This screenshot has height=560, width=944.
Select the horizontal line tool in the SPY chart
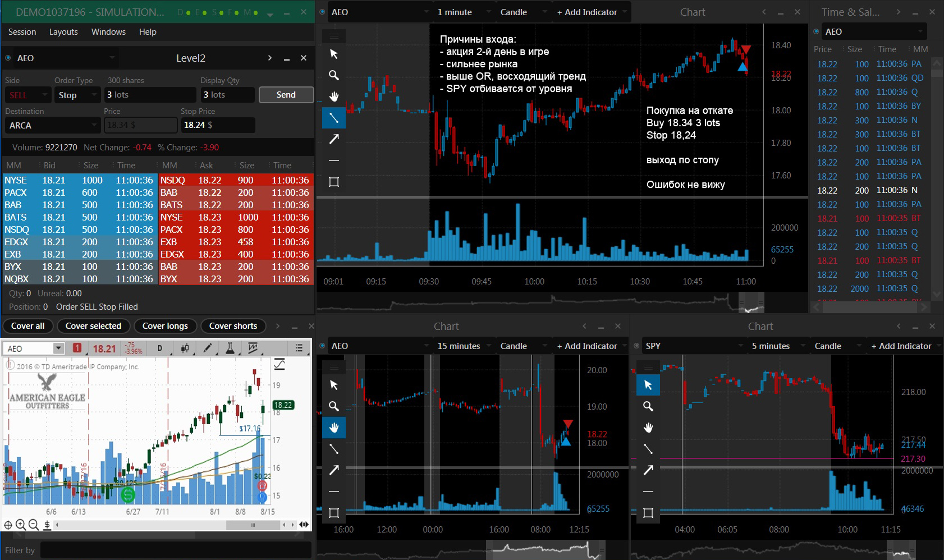coord(648,492)
